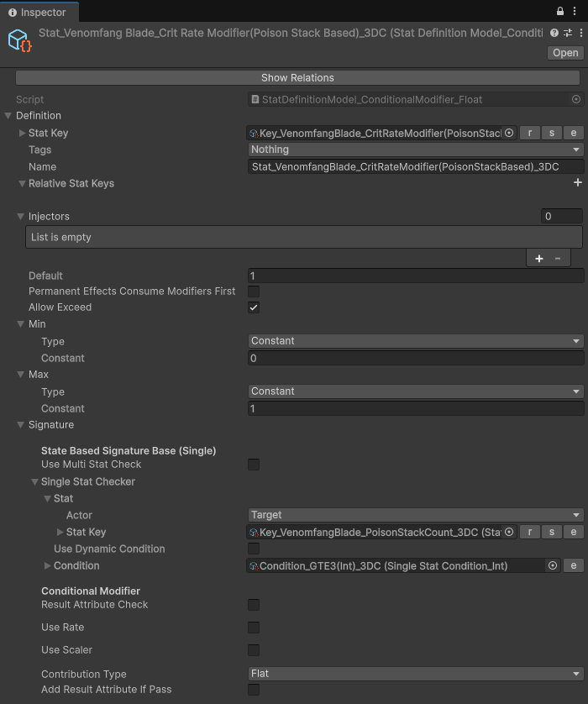Click the 's' button beside CritRateModifier key

point(552,133)
